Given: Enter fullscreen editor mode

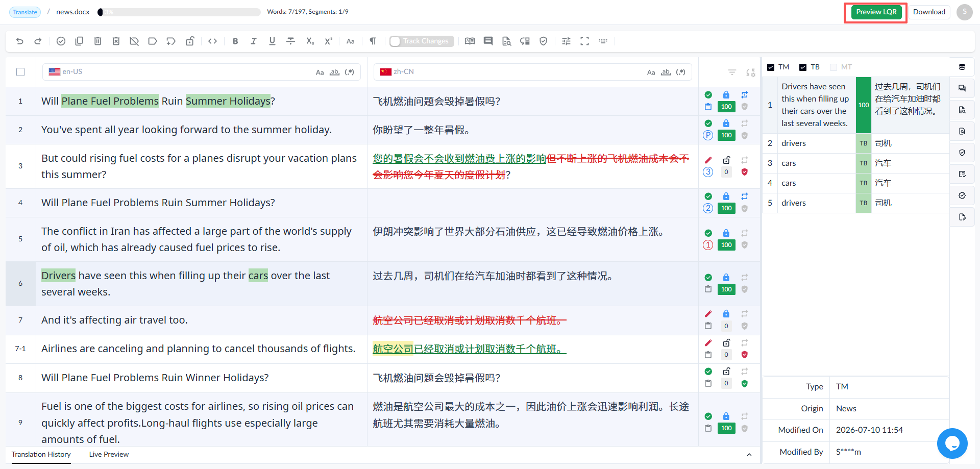Looking at the screenshot, I should click(585, 41).
